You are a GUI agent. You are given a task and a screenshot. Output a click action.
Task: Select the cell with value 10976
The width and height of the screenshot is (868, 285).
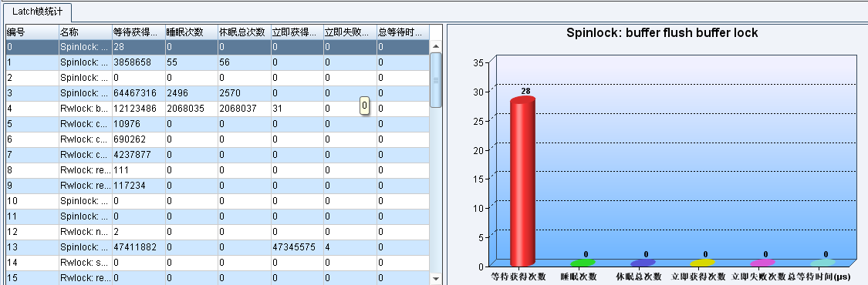click(138, 124)
